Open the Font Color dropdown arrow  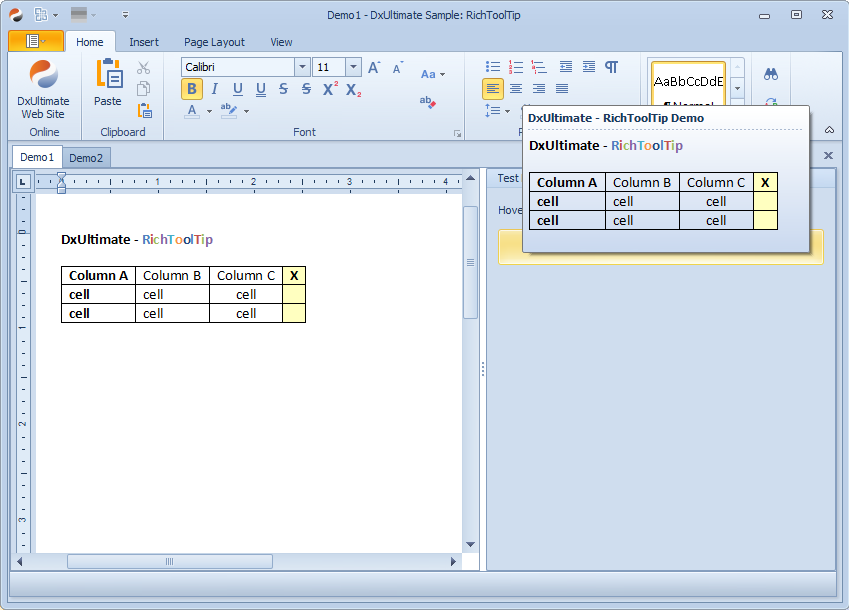pyautogui.click(x=210, y=111)
